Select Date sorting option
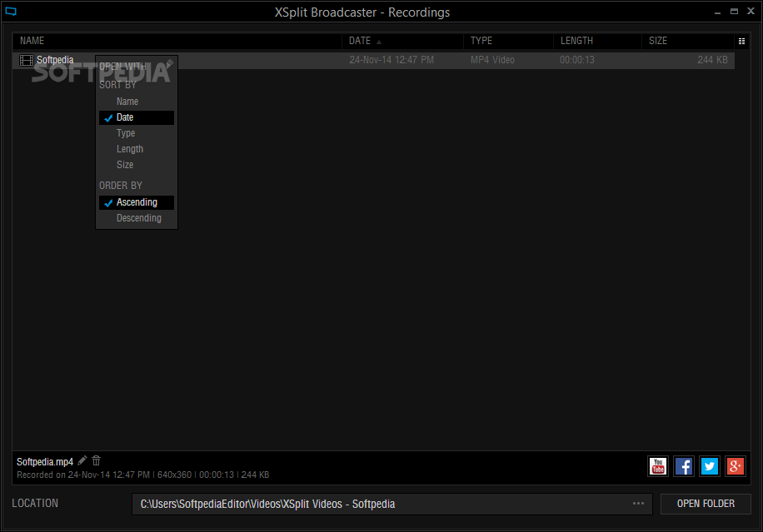The width and height of the screenshot is (763, 532). tap(137, 117)
